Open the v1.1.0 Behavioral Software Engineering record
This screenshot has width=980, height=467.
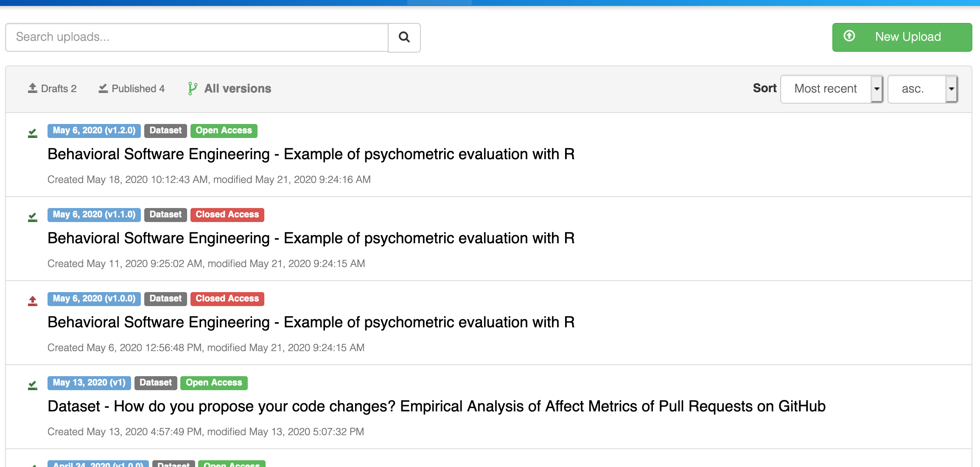pyautogui.click(x=311, y=238)
